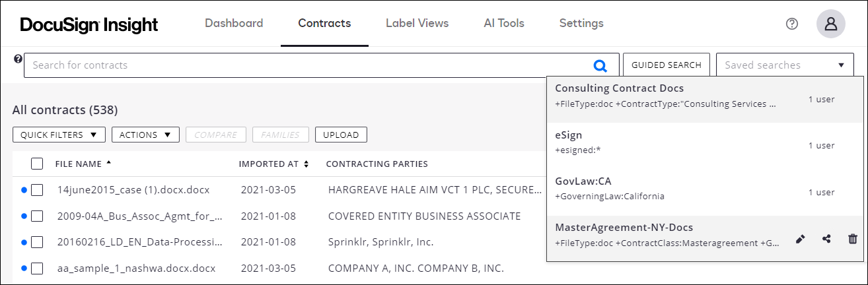Switch to the Dashboard tab
Viewport: 868px width, 285px height.
(x=234, y=24)
